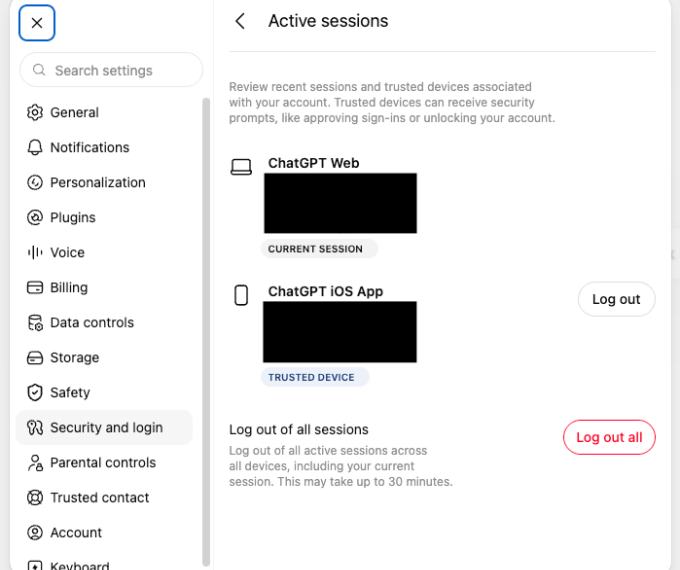Open Notifications via the bell icon
The width and height of the screenshot is (680, 570).
tap(35, 147)
